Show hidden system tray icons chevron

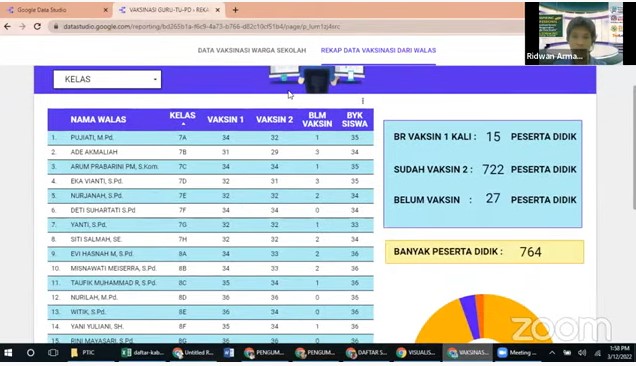click(552, 353)
